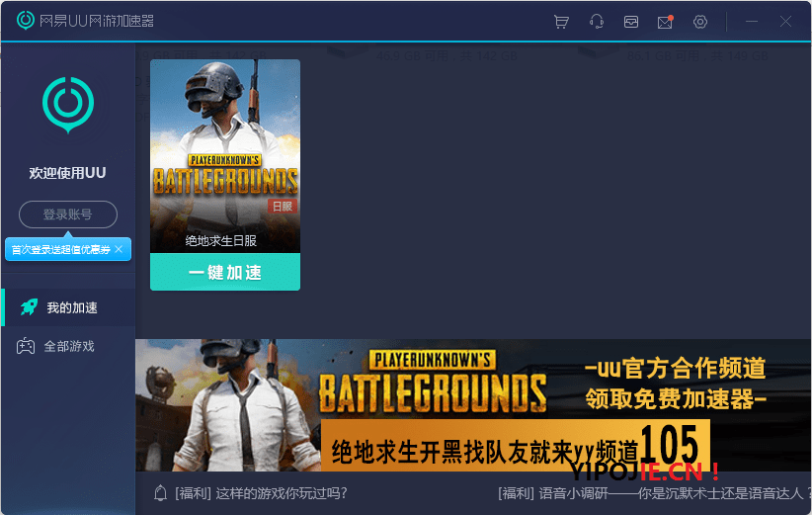
Task: Open the PUBG yy频道 promotional banner
Action: [473, 405]
